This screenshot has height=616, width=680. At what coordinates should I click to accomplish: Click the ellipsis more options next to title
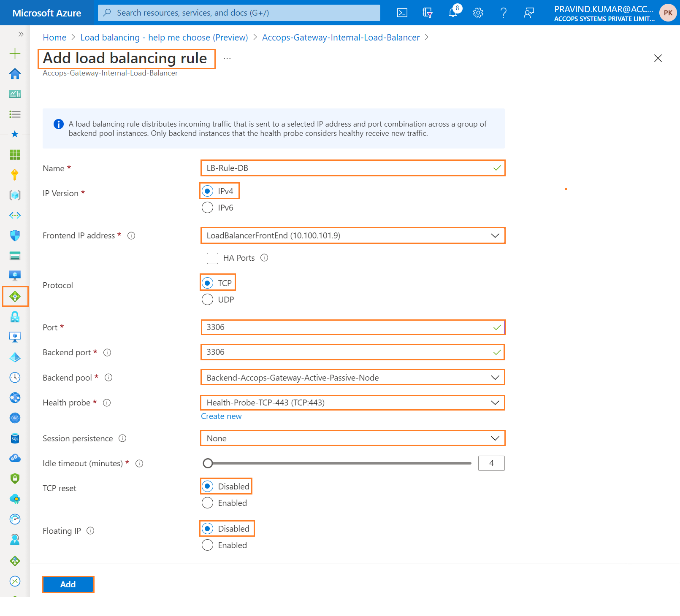pyautogui.click(x=227, y=58)
